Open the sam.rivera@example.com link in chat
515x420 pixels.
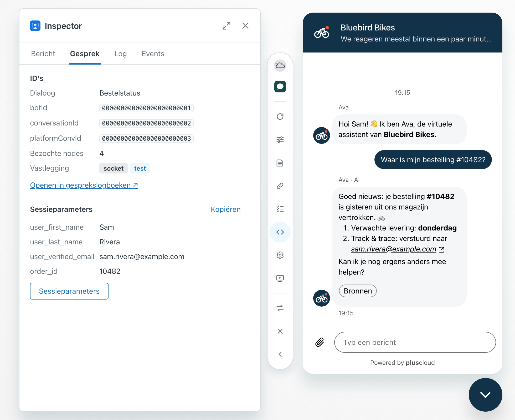pyautogui.click(x=393, y=249)
